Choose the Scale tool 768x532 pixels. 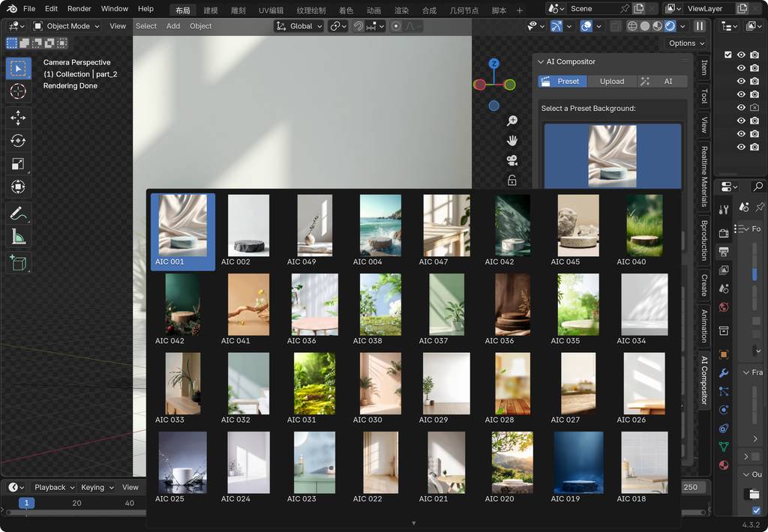pos(19,164)
